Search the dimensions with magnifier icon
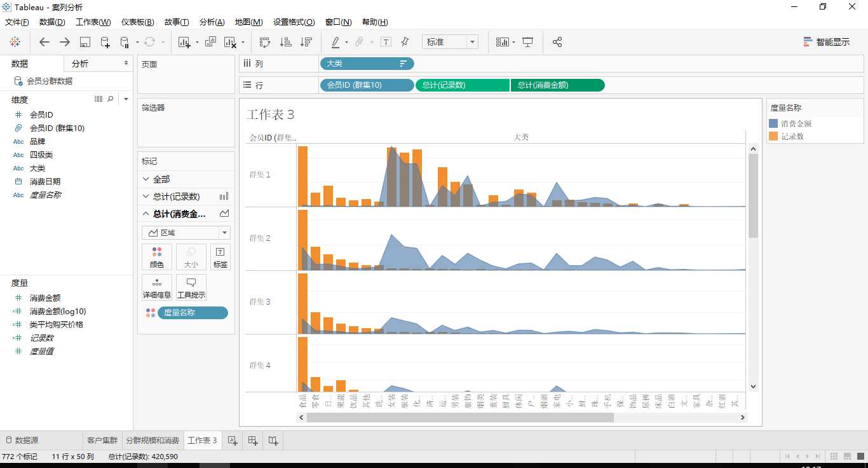 111,99
